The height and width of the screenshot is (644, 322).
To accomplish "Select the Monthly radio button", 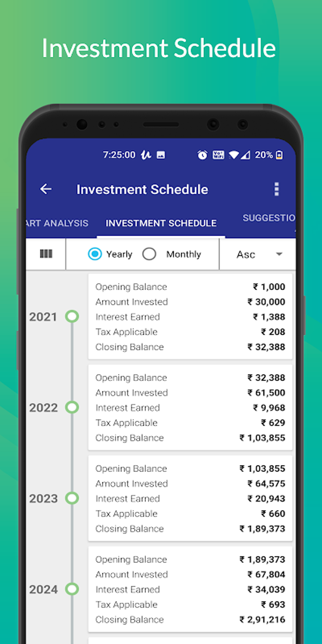I will click(149, 254).
